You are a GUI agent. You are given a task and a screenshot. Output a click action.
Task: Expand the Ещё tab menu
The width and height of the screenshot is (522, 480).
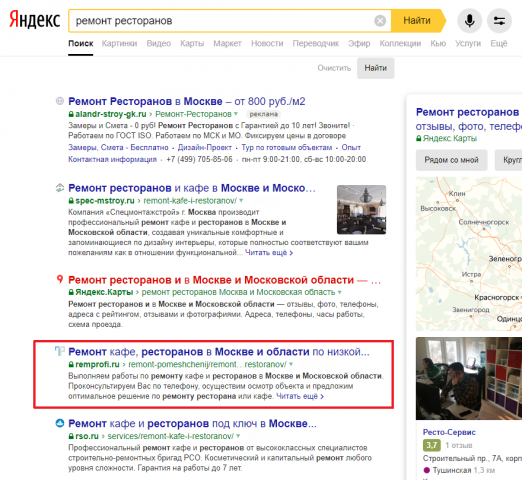[499, 43]
